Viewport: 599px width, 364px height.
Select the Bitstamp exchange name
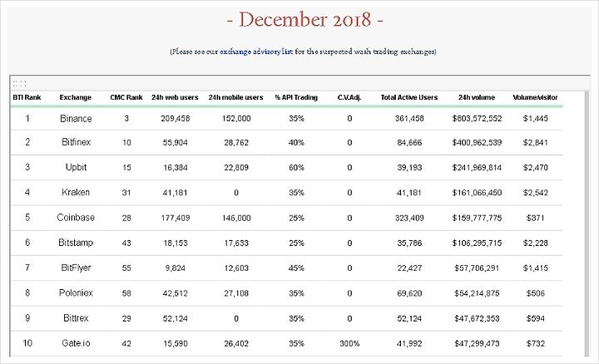click(76, 243)
